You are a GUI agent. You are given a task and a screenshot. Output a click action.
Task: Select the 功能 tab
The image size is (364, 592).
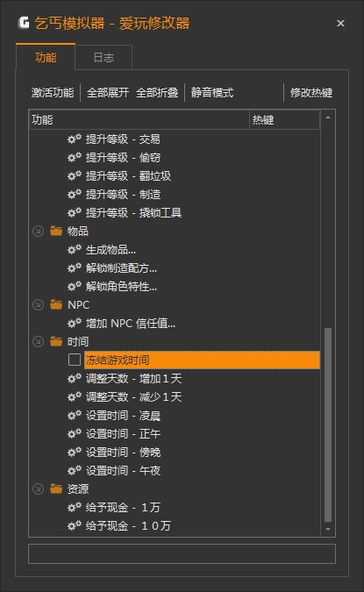tap(46, 57)
